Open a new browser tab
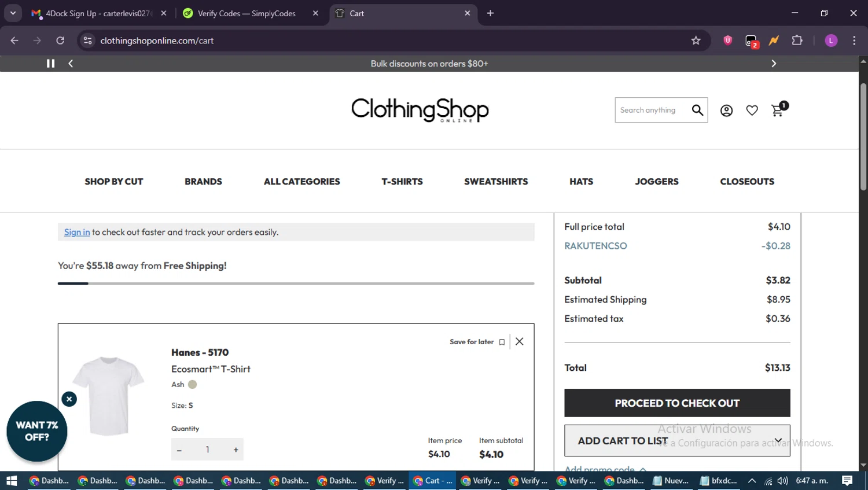 tap(490, 13)
